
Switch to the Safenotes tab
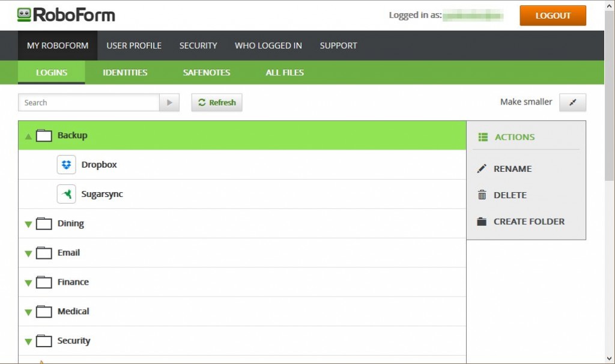coord(207,73)
